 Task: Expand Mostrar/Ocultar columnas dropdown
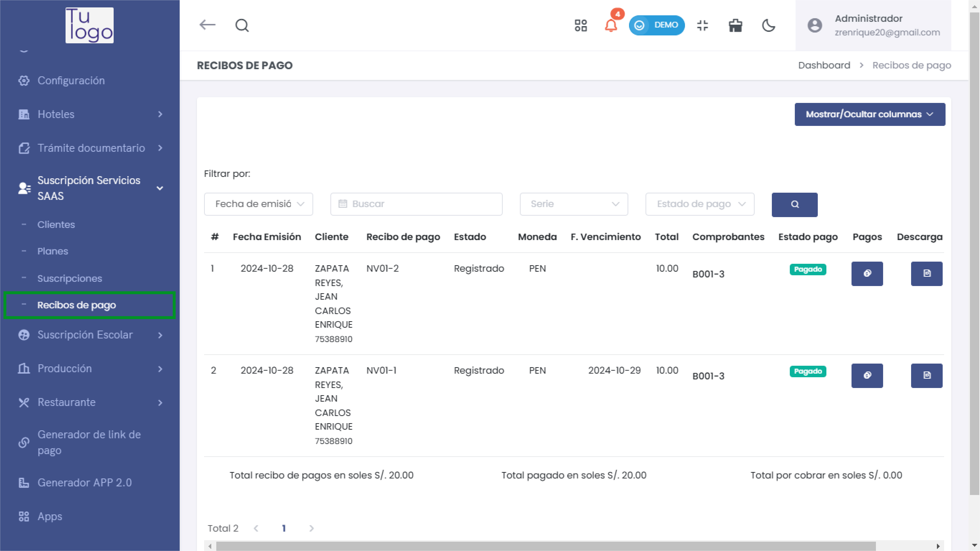click(869, 114)
